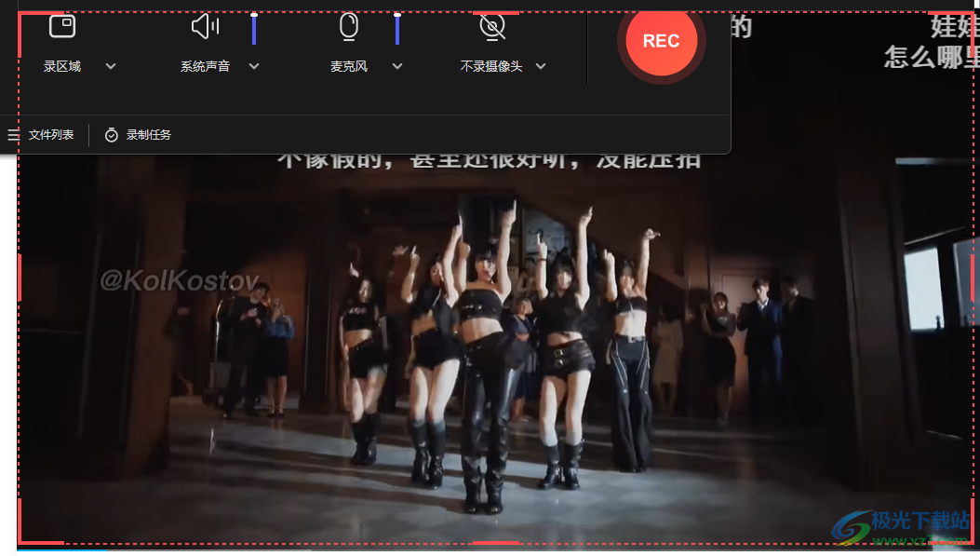Toggle the disabled camera icon
The height and width of the screenshot is (556, 980).
click(492, 27)
